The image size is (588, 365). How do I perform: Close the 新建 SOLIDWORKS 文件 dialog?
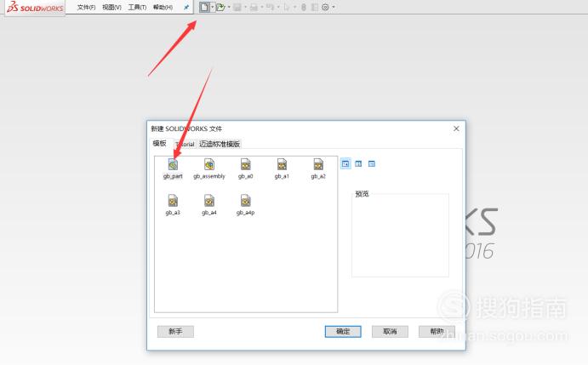click(x=456, y=128)
